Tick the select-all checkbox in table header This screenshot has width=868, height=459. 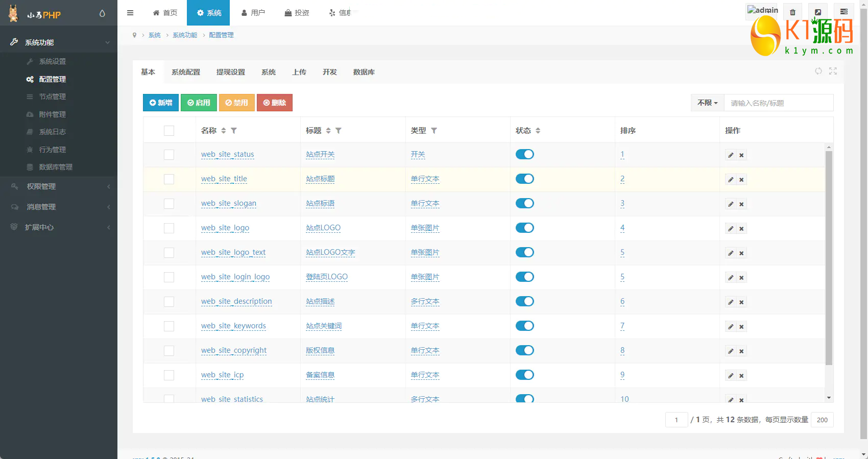coord(169,131)
